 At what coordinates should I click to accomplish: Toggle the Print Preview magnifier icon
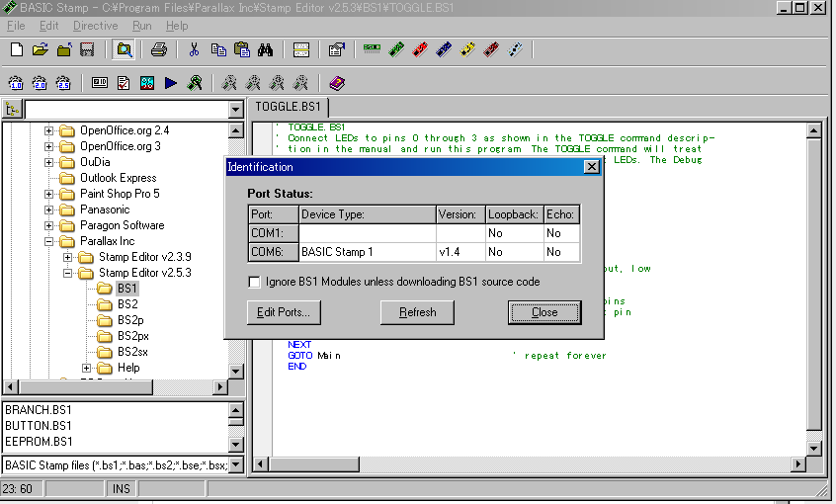(124, 50)
